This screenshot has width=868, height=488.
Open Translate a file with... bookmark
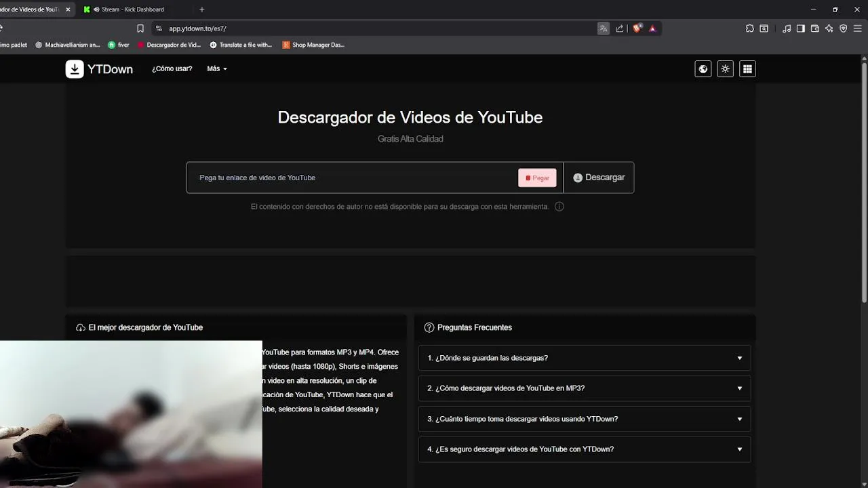pos(241,45)
